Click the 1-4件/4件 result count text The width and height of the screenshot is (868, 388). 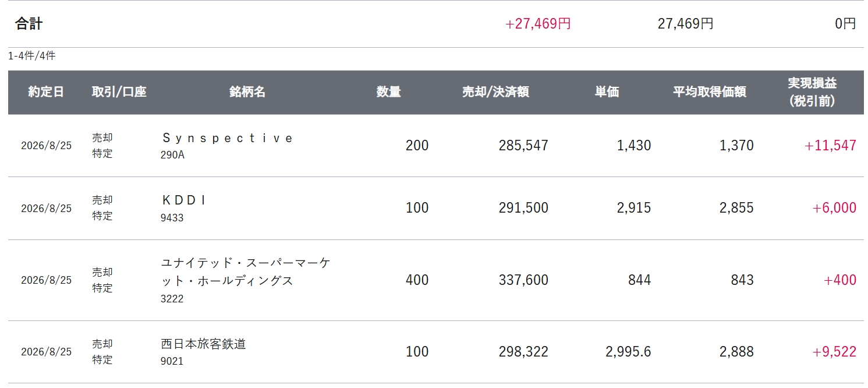[32, 56]
